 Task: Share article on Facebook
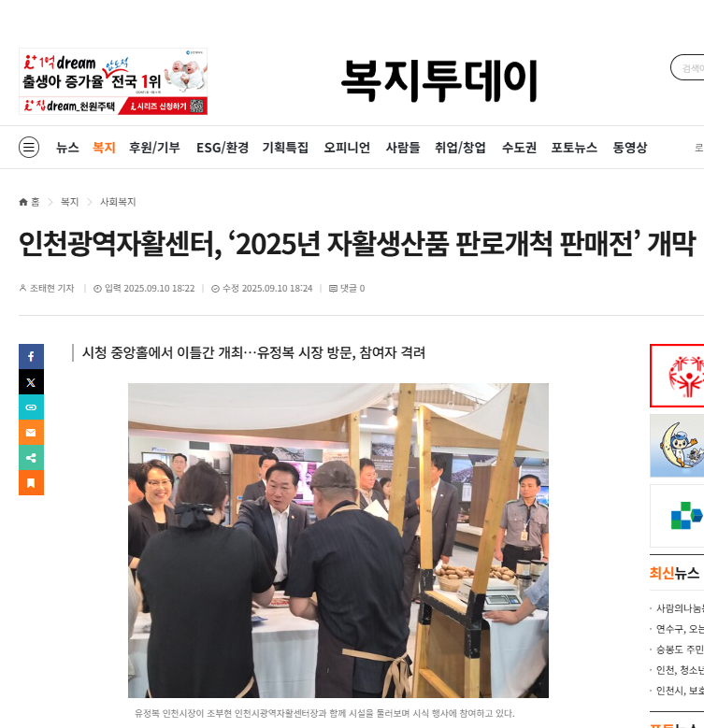click(x=31, y=357)
